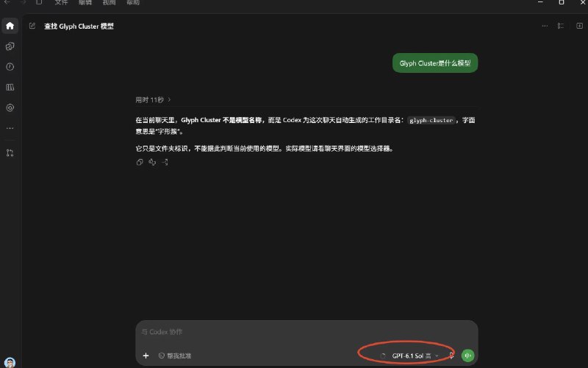Click the spinner icon before model name
Image resolution: width=588 pixels, height=368 pixels.
pyautogui.click(x=383, y=356)
